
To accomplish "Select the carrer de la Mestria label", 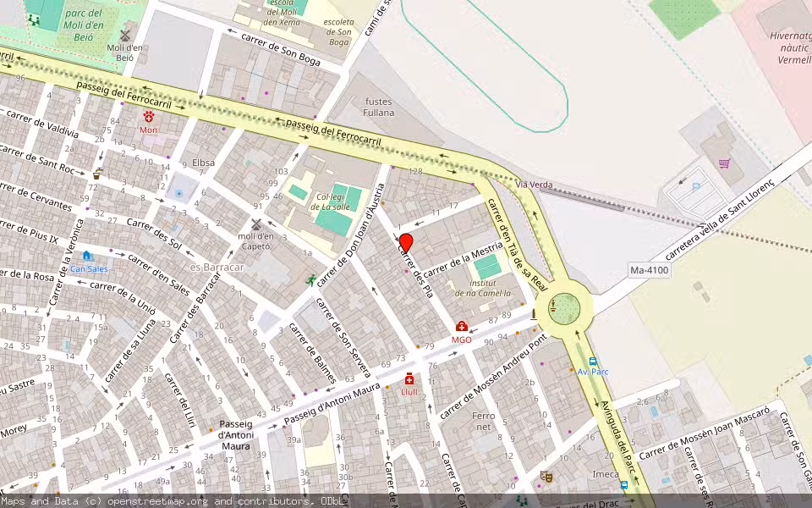I will click(x=463, y=259).
